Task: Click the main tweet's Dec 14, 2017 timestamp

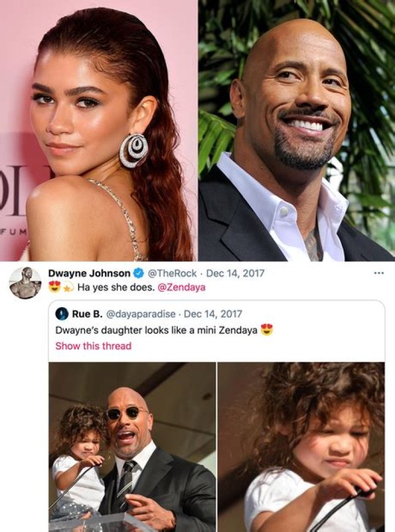Action: pyautogui.click(x=235, y=273)
